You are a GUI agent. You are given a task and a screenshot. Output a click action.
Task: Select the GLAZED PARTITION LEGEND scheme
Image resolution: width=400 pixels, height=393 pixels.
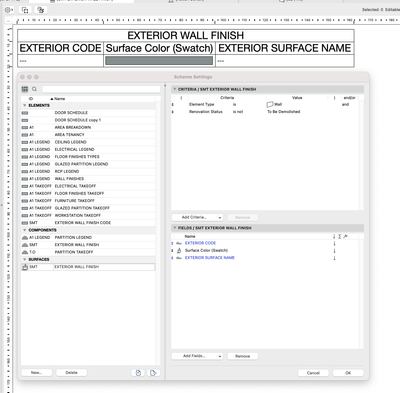(x=88, y=164)
